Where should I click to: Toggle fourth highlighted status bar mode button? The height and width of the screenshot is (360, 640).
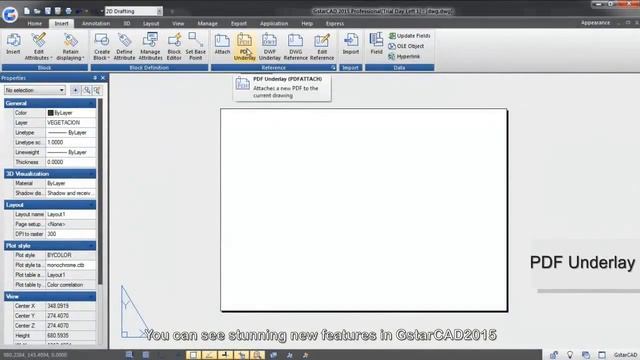click(x=241, y=355)
